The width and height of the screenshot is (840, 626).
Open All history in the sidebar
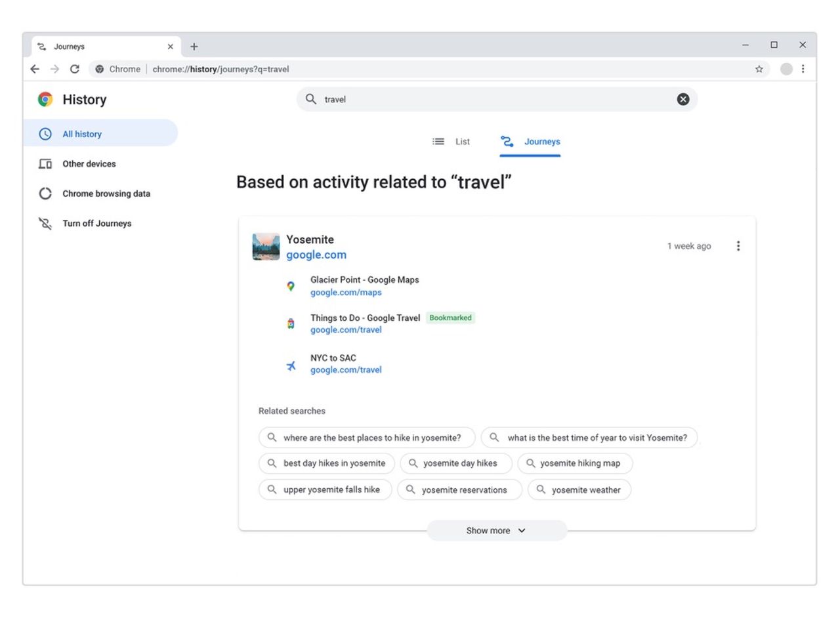pos(82,134)
